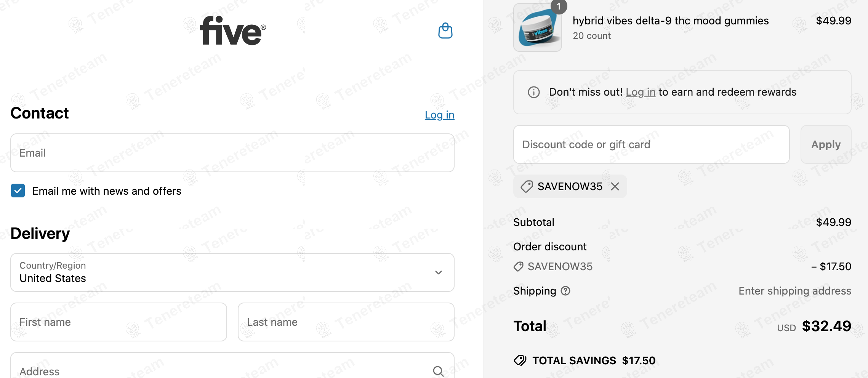Click the Country/Region chevron arrow
Viewport: 868px width, 378px height.
tap(439, 272)
